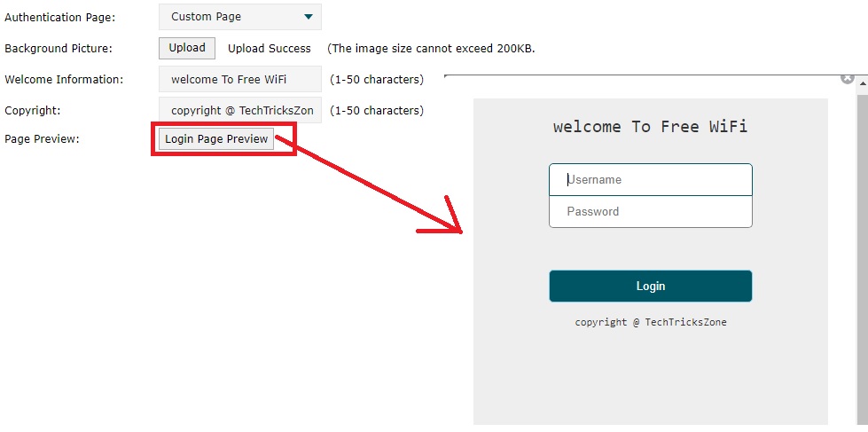
Task: Click the Authentication Page label
Action: point(59,17)
